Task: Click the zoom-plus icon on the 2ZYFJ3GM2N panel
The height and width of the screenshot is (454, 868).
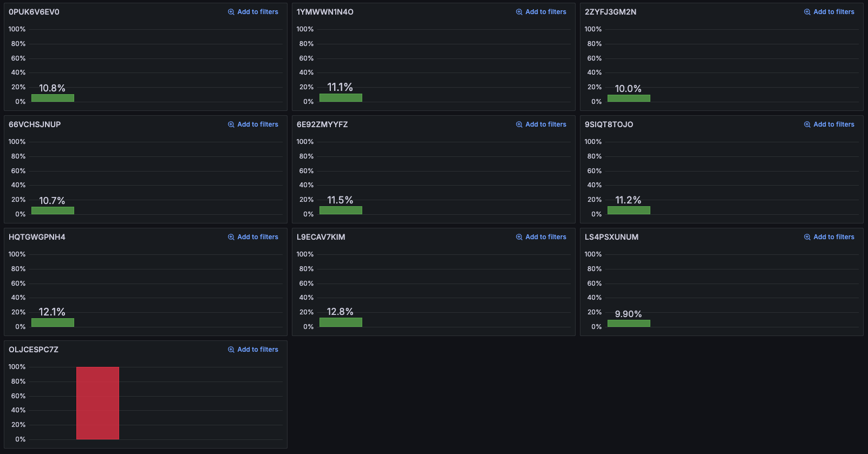Action: [x=807, y=11]
